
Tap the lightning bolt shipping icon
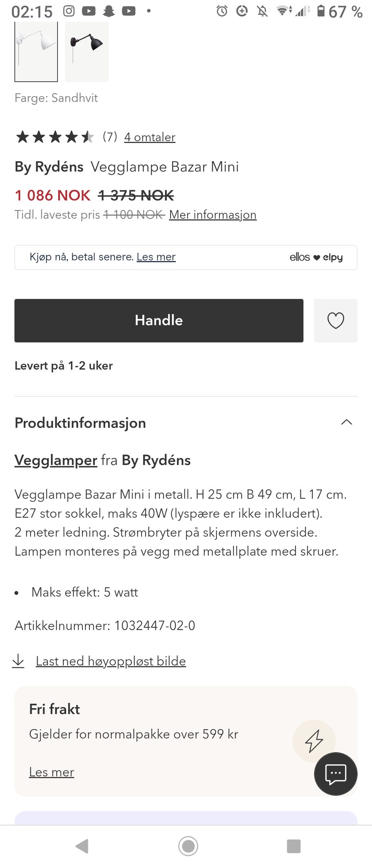point(313,741)
